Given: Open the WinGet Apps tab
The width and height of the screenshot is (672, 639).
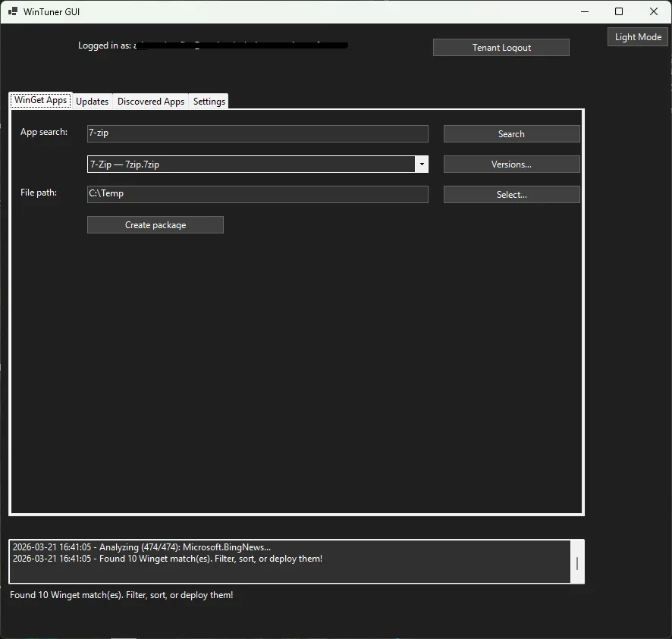Looking at the screenshot, I should click(41, 100).
